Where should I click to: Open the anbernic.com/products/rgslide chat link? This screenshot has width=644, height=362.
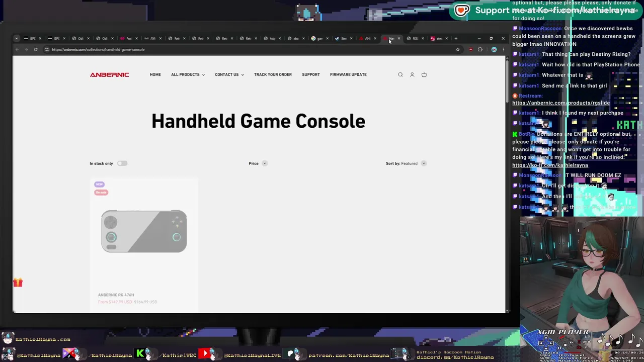click(x=561, y=103)
